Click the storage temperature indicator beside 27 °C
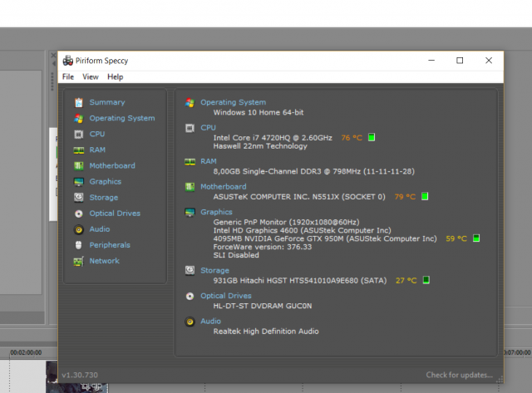Screen dimensions: 532x393 (x=426, y=280)
